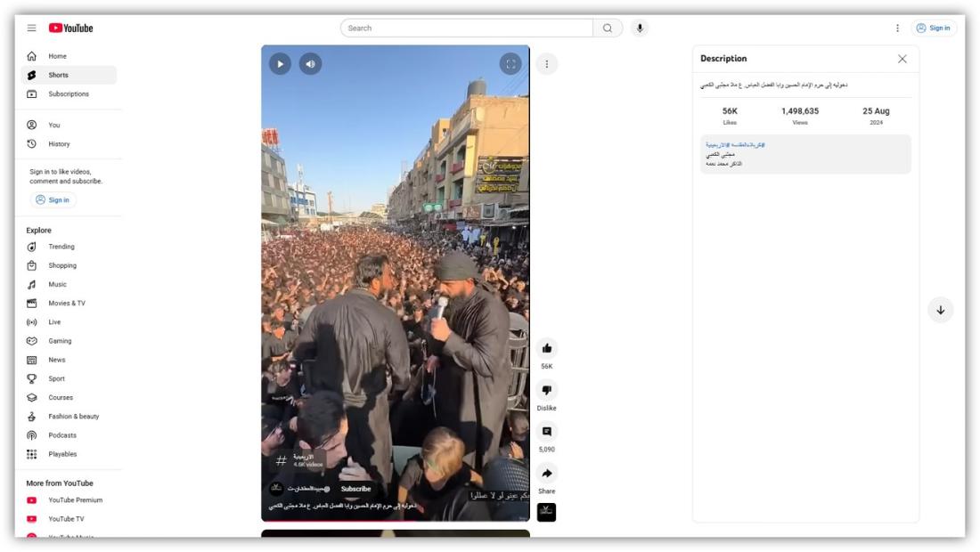Open the hashtag chip with 4.6K videos
Viewport: 980px width, 552px height.
pos(300,461)
